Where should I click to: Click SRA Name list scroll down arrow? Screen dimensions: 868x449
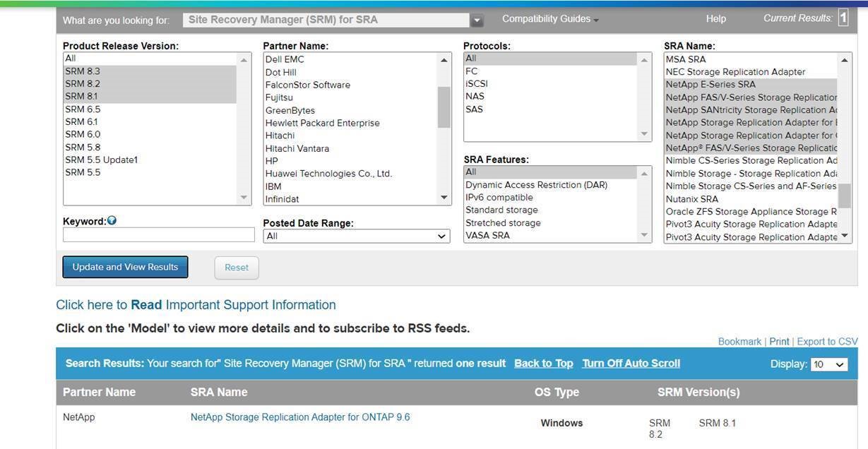point(845,237)
